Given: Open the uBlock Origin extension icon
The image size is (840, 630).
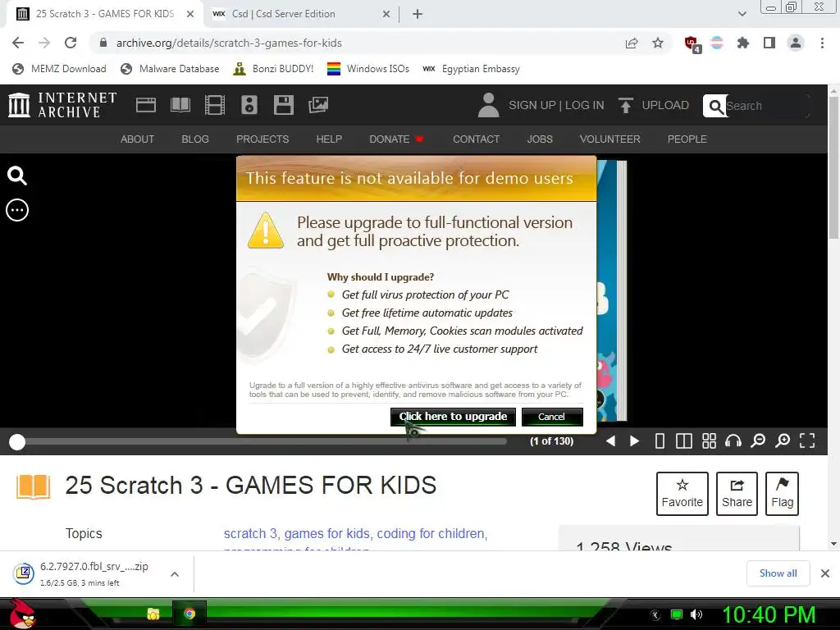Looking at the screenshot, I should (692, 44).
